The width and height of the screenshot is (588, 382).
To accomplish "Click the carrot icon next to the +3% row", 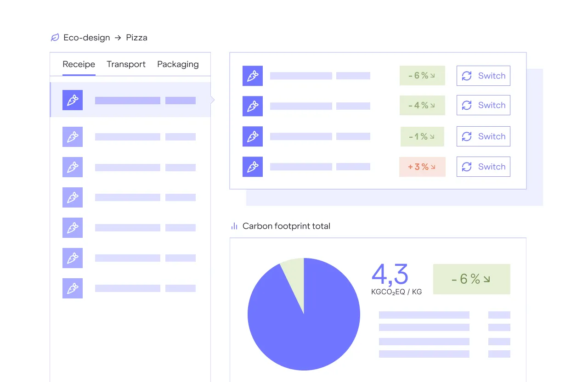I will [x=252, y=166].
